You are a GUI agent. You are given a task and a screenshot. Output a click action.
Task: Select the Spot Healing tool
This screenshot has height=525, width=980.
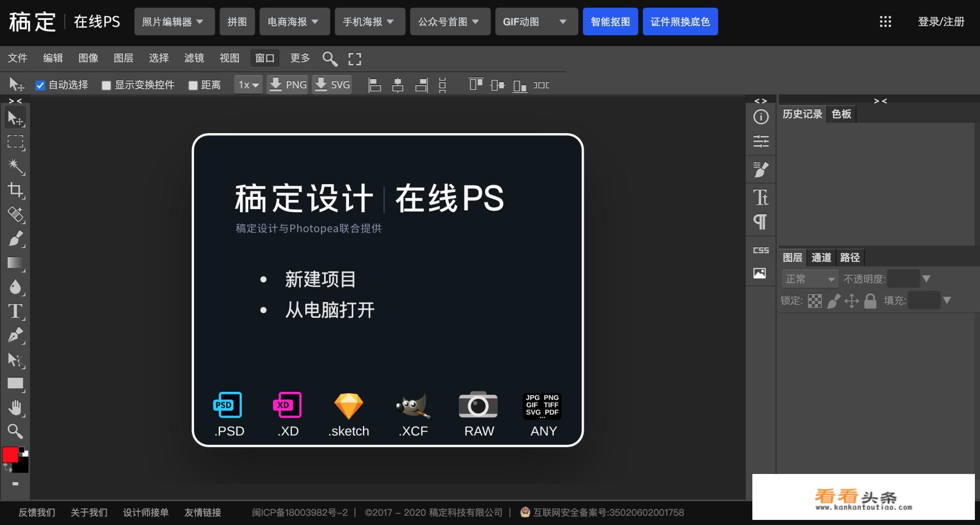tap(15, 214)
